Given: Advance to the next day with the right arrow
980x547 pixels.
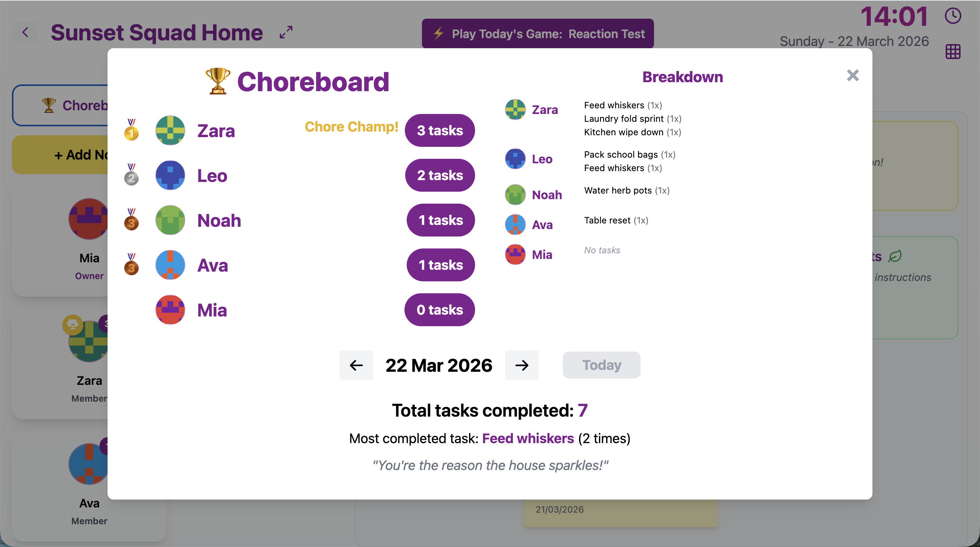Looking at the screenshot, I should coord(522,365).
